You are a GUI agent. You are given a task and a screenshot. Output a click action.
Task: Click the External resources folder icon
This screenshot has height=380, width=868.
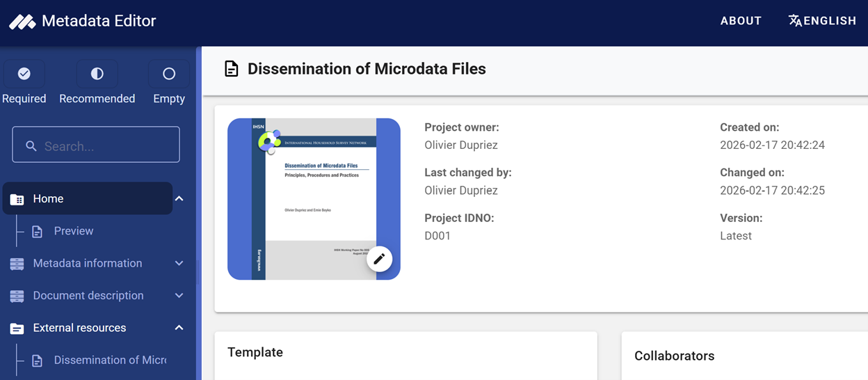coord(17,328)
